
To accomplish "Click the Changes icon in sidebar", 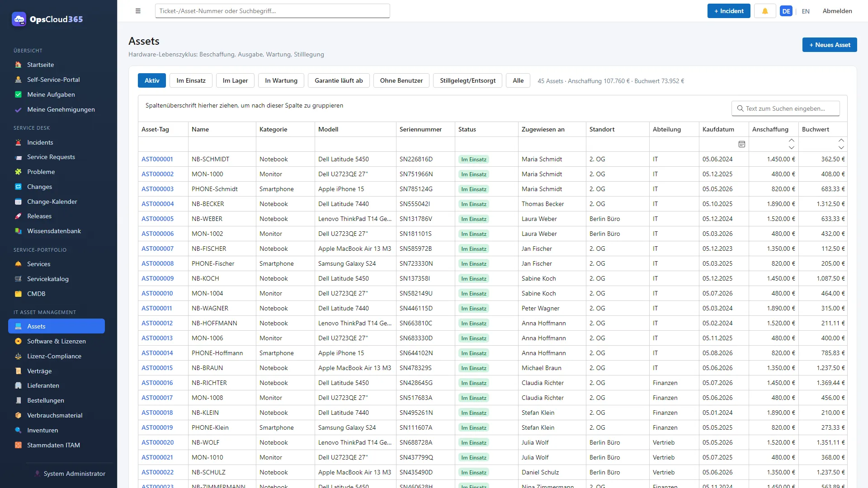I will pos(18,187).
